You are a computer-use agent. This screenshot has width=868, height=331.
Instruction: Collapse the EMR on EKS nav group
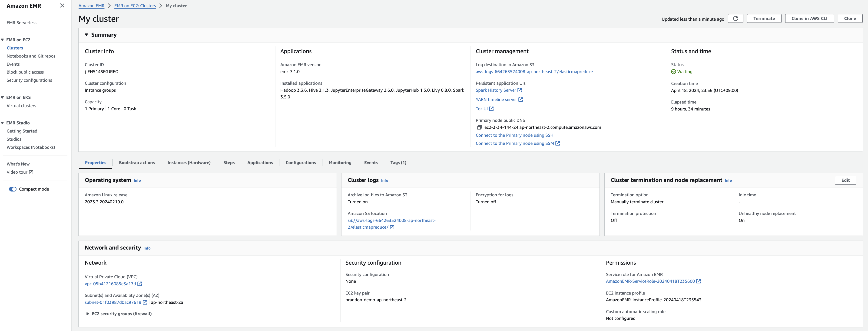click(x=2, y=97)
